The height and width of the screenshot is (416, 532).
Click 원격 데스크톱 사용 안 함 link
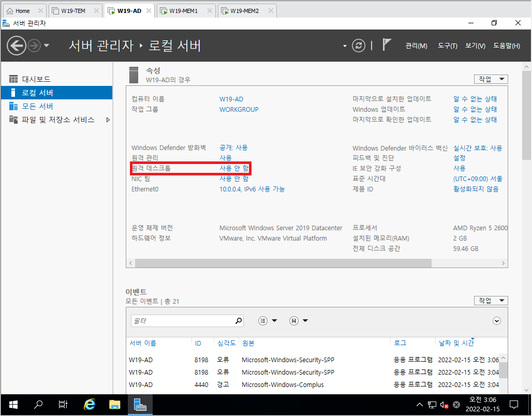click(234, 168)
